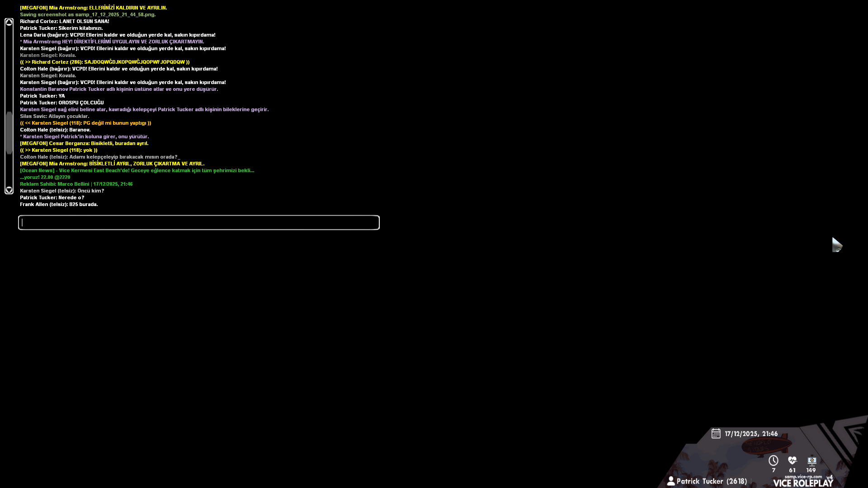The height and width of the screenshot is (488, 868).
Task: Click the player silhouette icon by Patrick Tucker
Action: [671, 481]
